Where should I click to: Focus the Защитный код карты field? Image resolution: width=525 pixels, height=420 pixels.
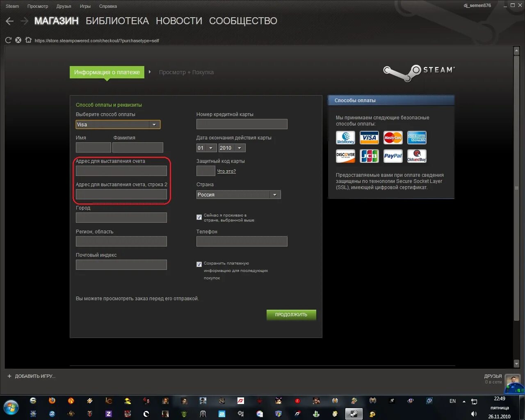coord(206,171)
